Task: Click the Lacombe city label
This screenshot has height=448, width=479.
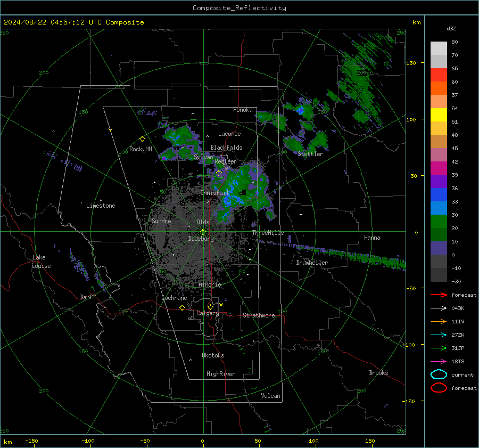Action: (229, 134)
